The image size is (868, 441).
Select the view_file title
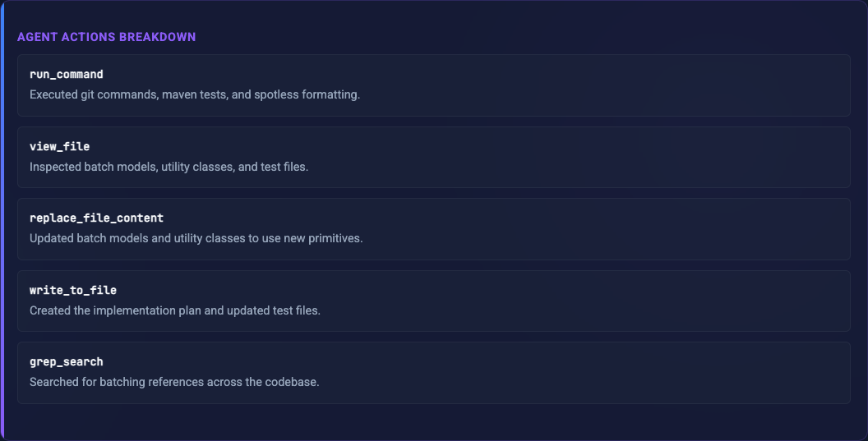click(x=60, y=146)
